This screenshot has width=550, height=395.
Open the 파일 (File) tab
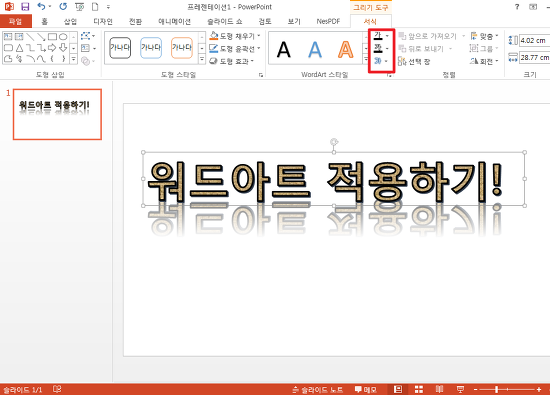pyautogui.click(x=15, y=21)
